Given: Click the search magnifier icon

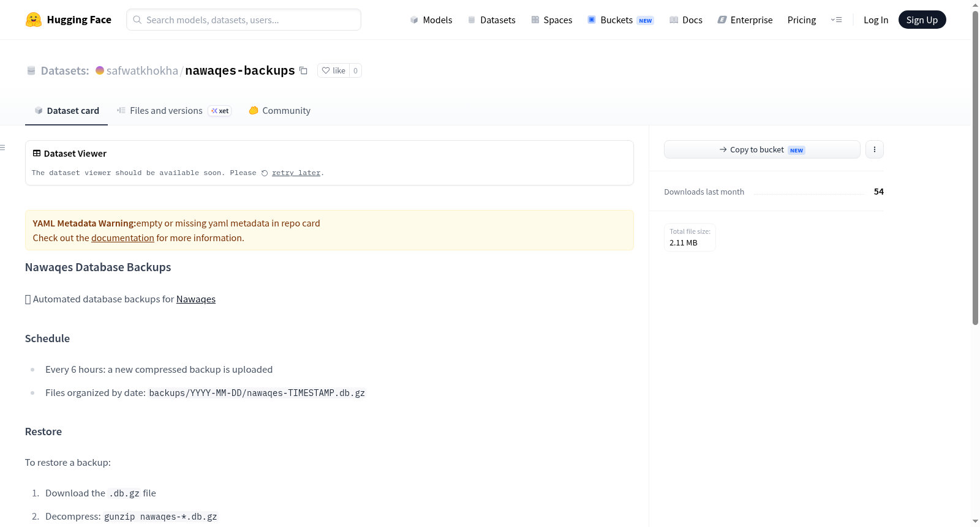Looking at the screenshot, I should (x=137, y=20).
